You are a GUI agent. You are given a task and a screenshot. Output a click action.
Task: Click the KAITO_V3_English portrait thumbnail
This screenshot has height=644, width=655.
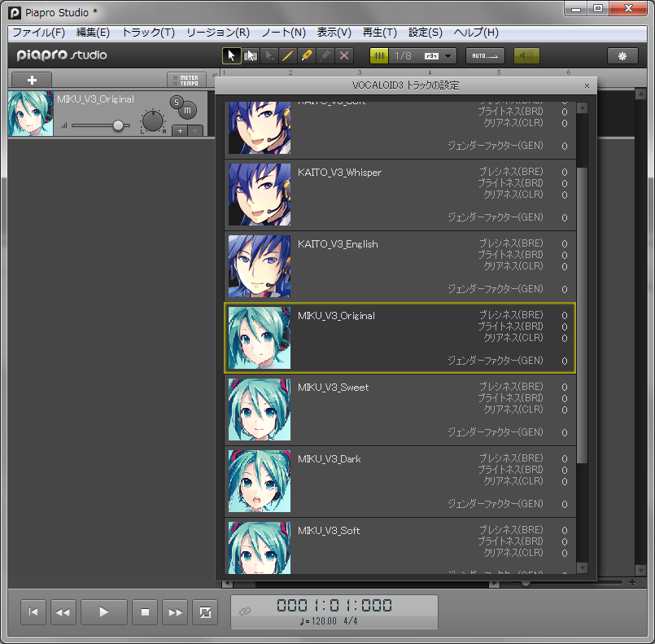tap(260, 266)
